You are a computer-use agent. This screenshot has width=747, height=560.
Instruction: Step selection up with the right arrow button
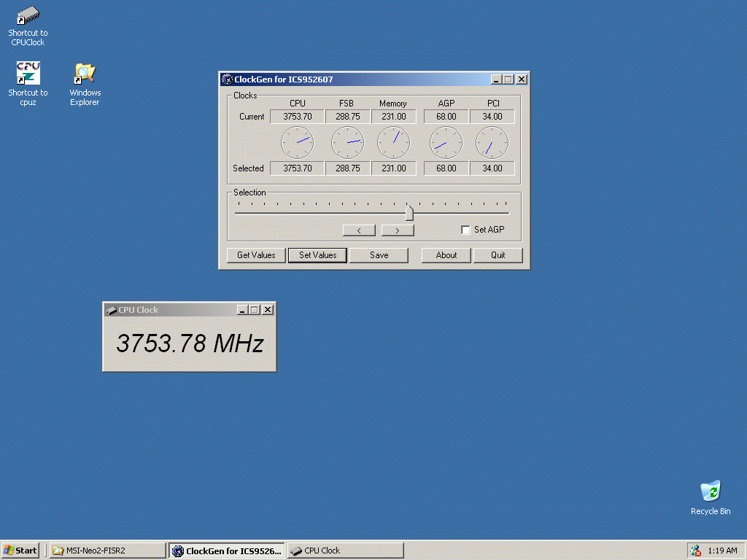pyautogui.click(x=398, y=230)
